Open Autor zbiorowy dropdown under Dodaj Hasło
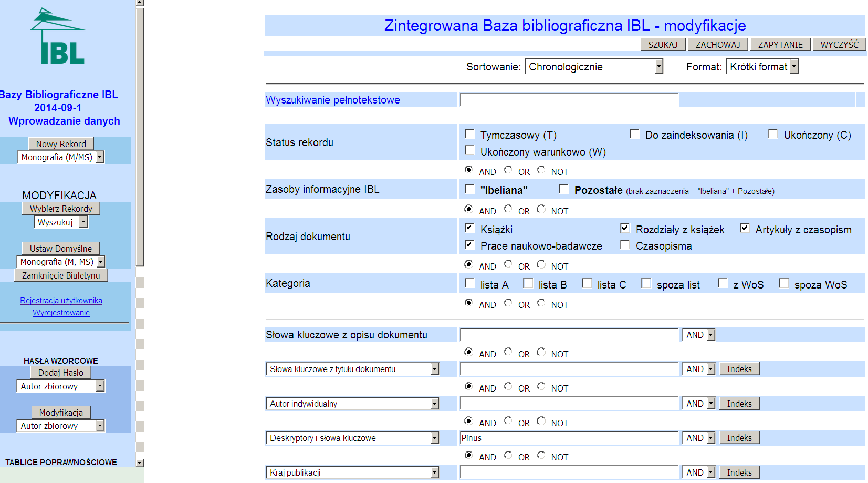The width and height of the screenshot is (868, 483). (61, 386)
